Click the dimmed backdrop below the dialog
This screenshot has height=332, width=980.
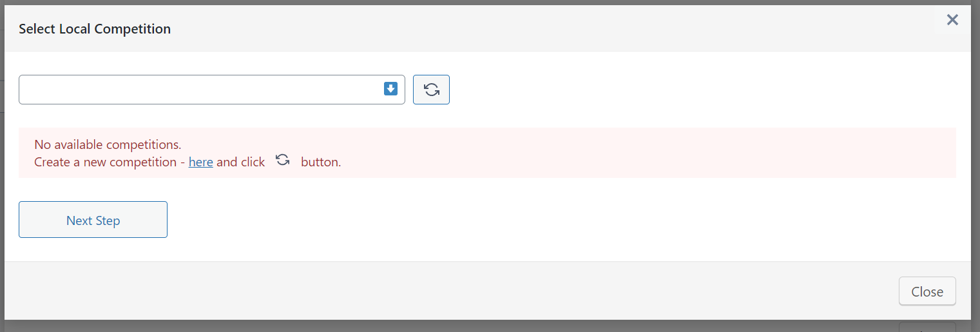click(x=451, y=326)
